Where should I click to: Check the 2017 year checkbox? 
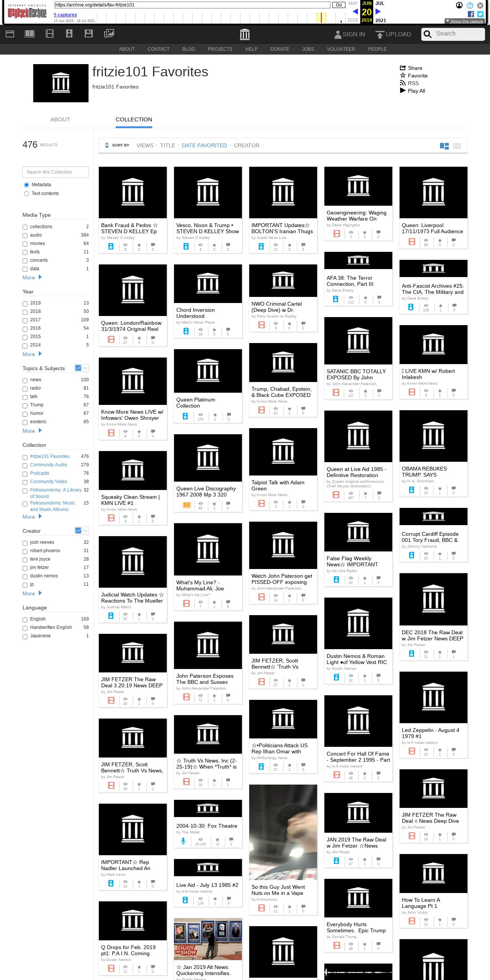[25, 320]
